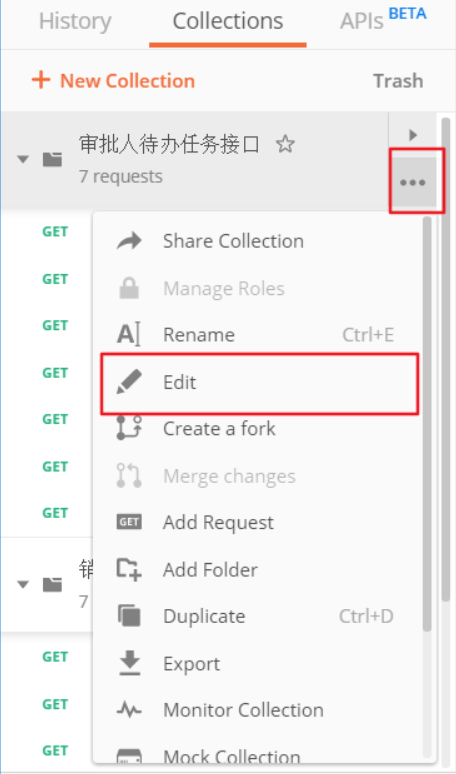Click the Create a fork icon

coord(129,428)
